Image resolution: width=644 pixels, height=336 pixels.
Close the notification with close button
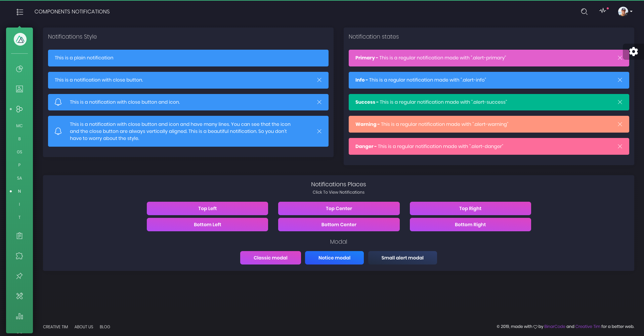(x=319, y=80)
